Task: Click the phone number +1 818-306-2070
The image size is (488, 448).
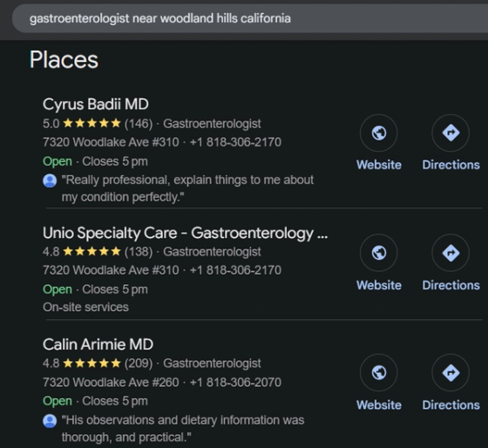Action: click(x=235, y=383)
